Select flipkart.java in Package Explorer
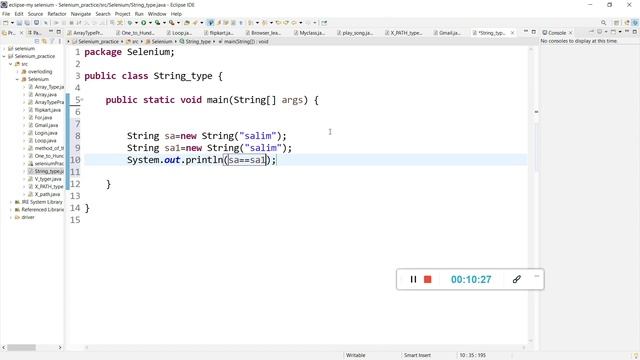The image size is (640, 360). 47,110
